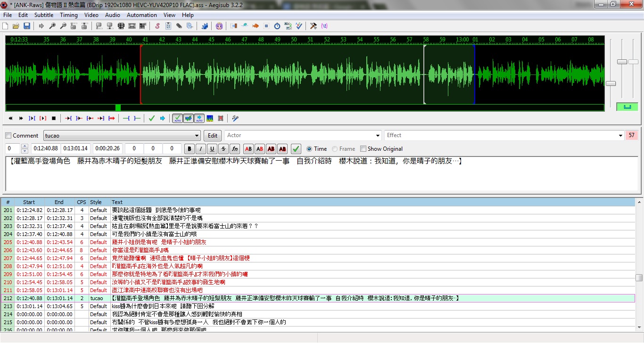The width and height of the screenshot is (644, 343).
Task: Expand the Effect combo box arrow
Action: tap(621, 136)
